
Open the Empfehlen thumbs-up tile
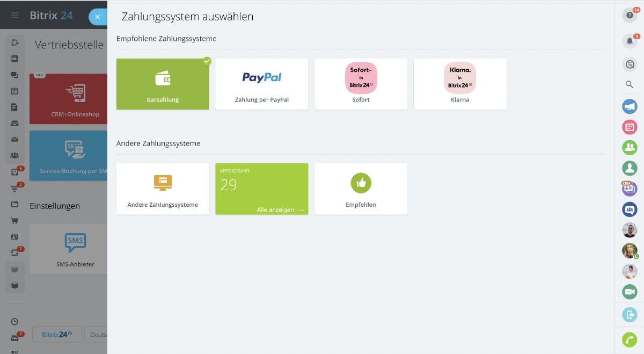click(x=361, y=189)
